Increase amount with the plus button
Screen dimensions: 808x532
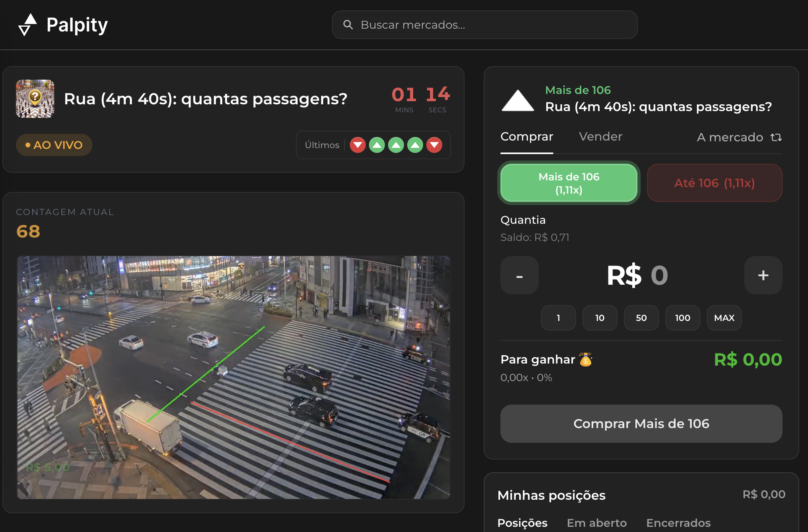763,275
